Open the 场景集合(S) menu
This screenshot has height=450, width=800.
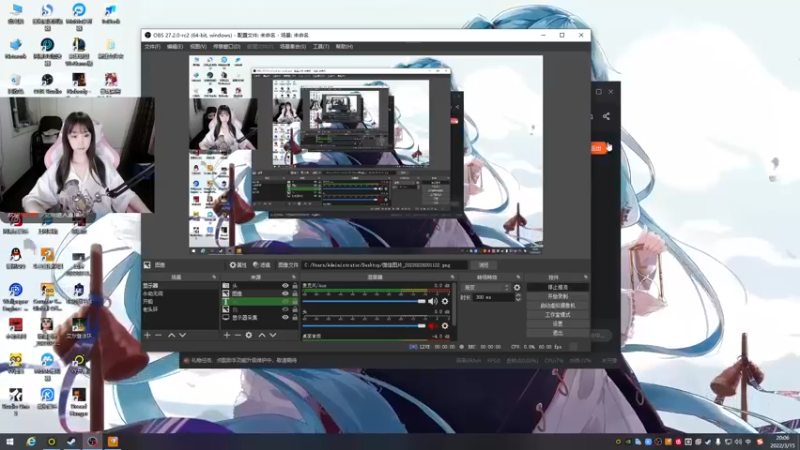click(293, 46)
